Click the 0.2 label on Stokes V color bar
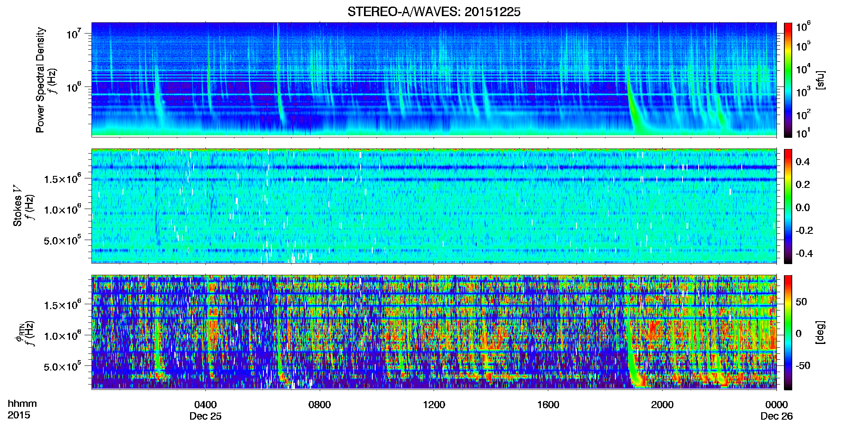The width and height of the screenshot is (868, 447). tap(803, 185)
